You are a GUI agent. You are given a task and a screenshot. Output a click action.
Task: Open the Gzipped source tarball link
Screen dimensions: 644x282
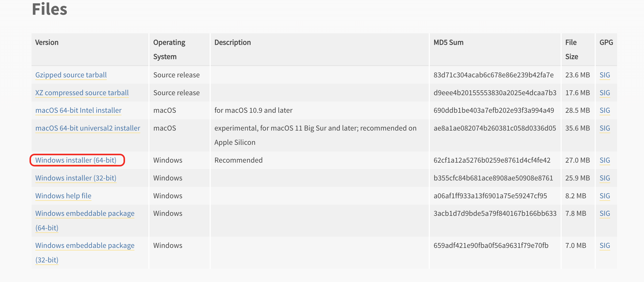(x=71, y=75)
